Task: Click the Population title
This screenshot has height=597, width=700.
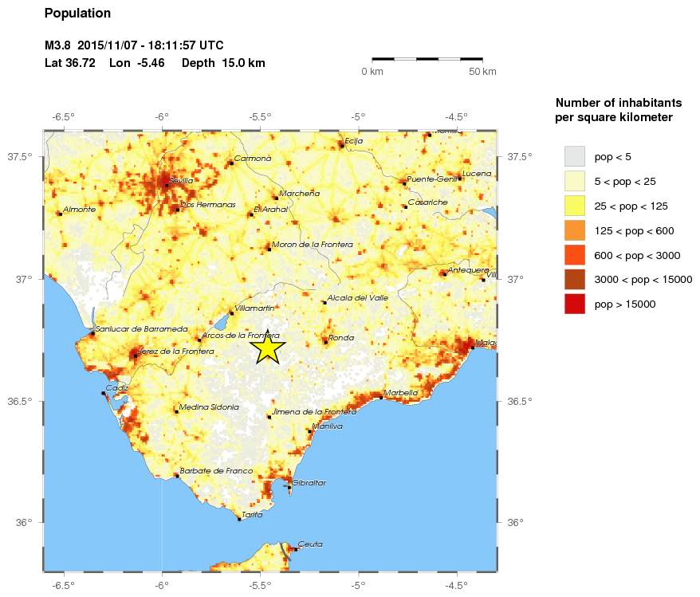Action: (x=77, y=14)
